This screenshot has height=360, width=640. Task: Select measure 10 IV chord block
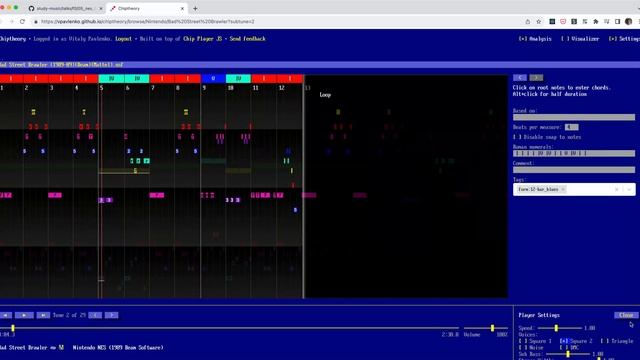pyautogui.click(x=238, y=78)
